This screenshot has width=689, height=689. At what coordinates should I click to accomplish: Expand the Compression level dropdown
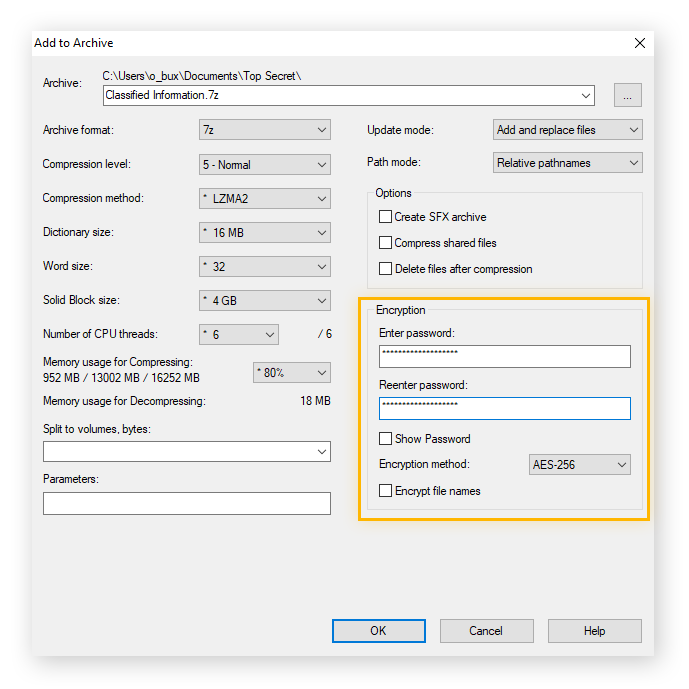(x=264, y=164)
